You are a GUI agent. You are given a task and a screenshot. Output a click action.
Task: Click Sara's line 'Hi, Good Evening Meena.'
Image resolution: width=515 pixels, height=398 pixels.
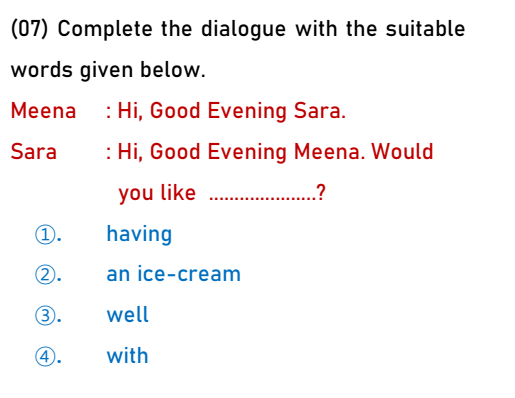(x=241, y=153)
